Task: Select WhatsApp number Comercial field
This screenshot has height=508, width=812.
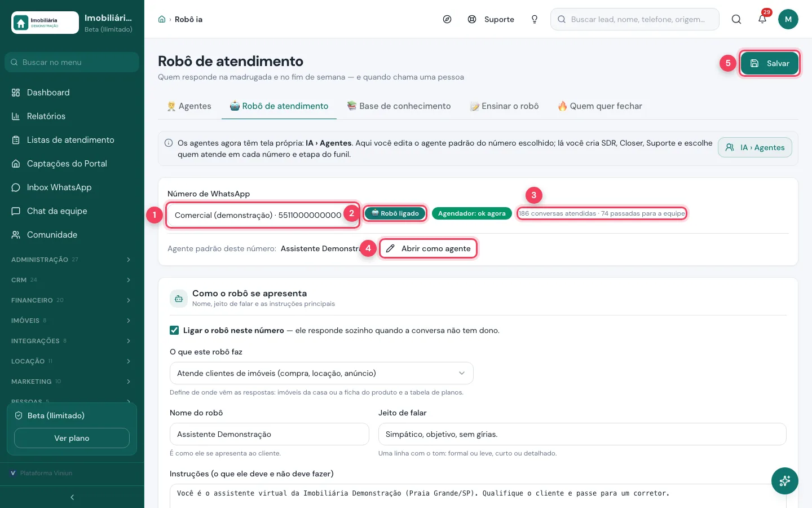Action: tap(263, 215)
